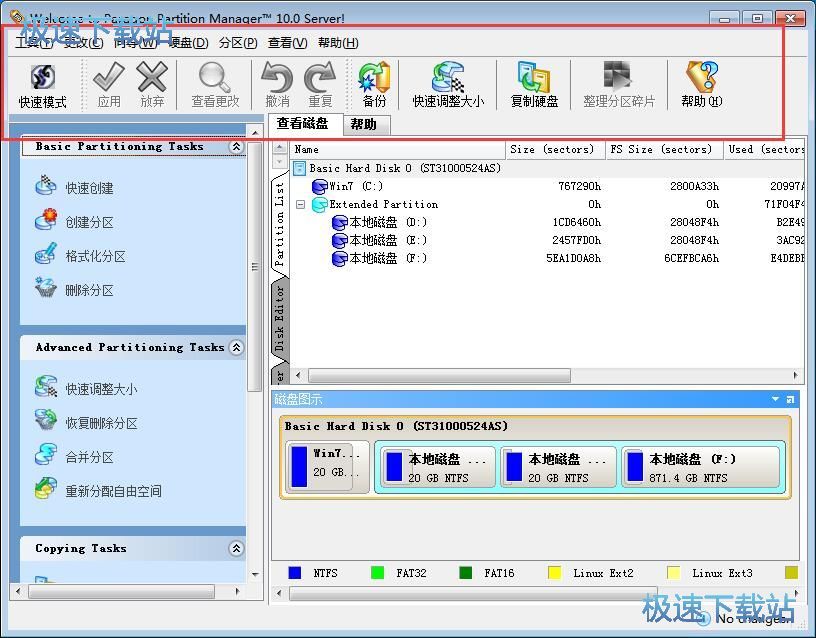Click partition list horizontal scrollbar
Viewport: 816px width, 638px height.
tap(440, 375)
